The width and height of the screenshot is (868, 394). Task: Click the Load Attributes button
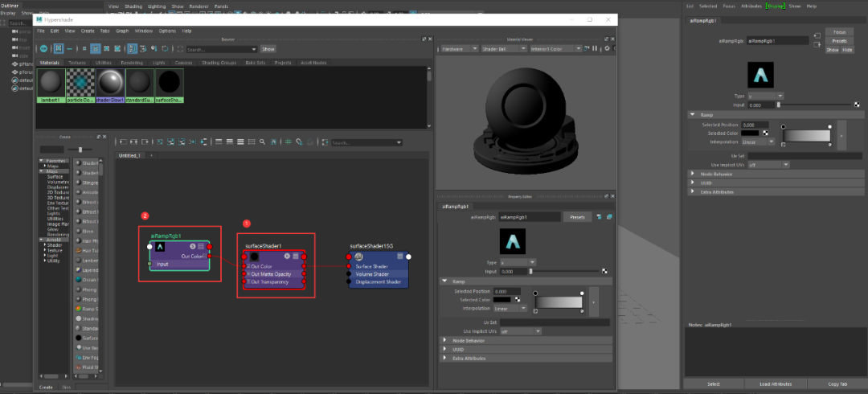coord(776,384)
